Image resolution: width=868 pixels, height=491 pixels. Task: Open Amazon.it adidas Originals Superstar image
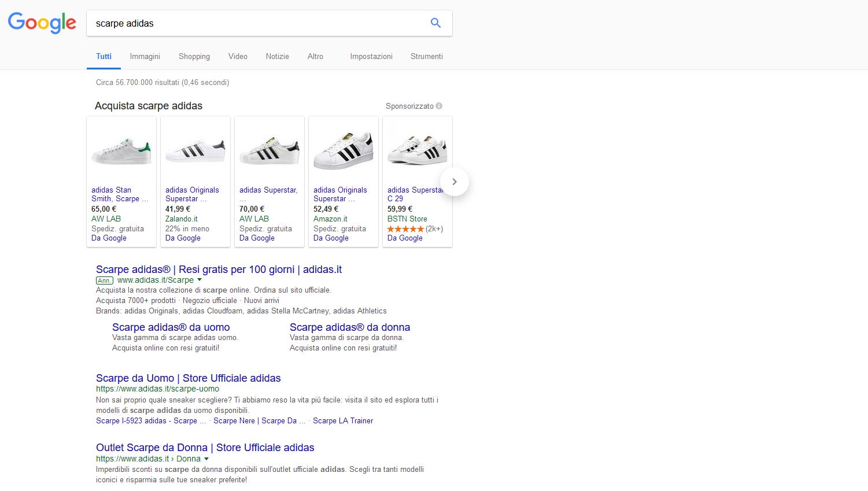coord(343,150)
